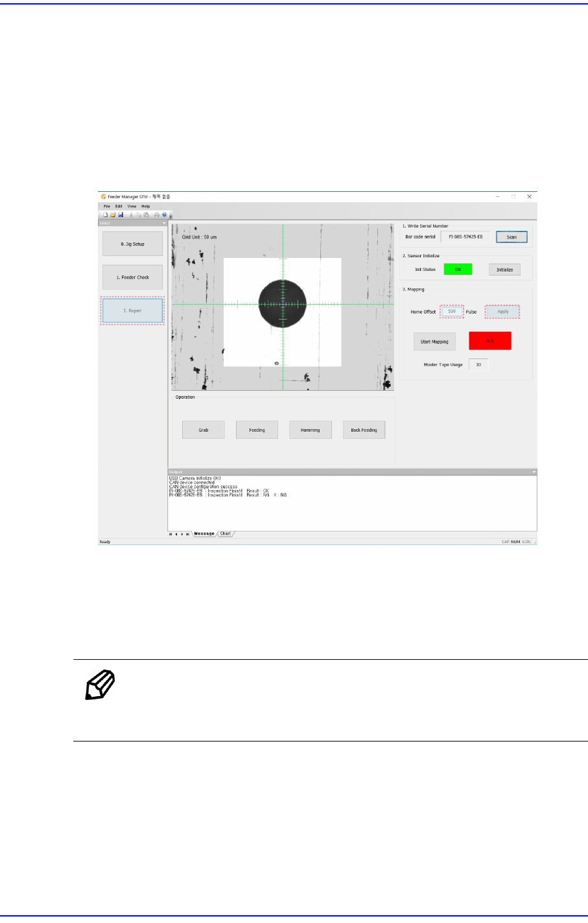Click the Back Feeding button
The width and height of the screenshot is (588, 923).
pyautogui.click(x=364, y=430)
